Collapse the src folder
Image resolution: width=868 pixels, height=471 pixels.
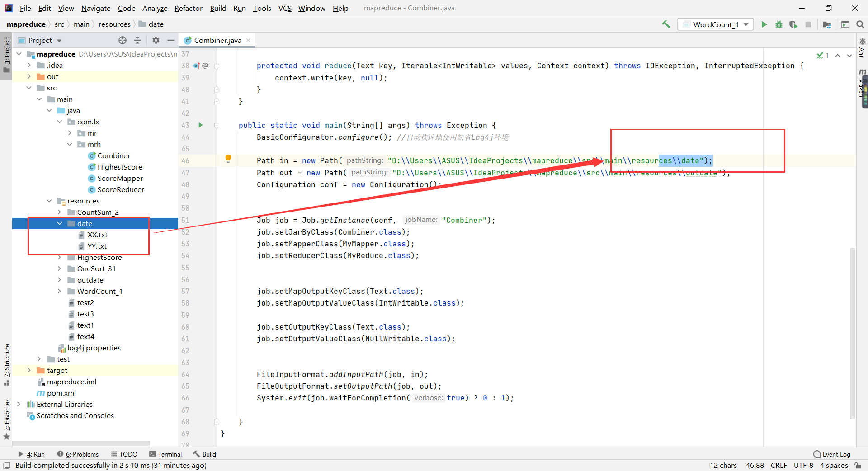click(x=29, y=88)
